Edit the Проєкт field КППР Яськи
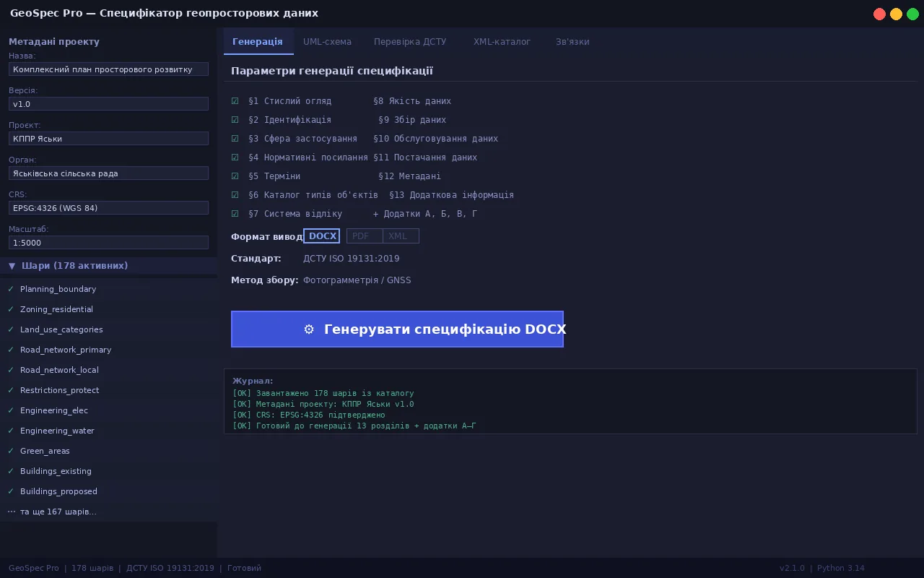 (108, 139)
